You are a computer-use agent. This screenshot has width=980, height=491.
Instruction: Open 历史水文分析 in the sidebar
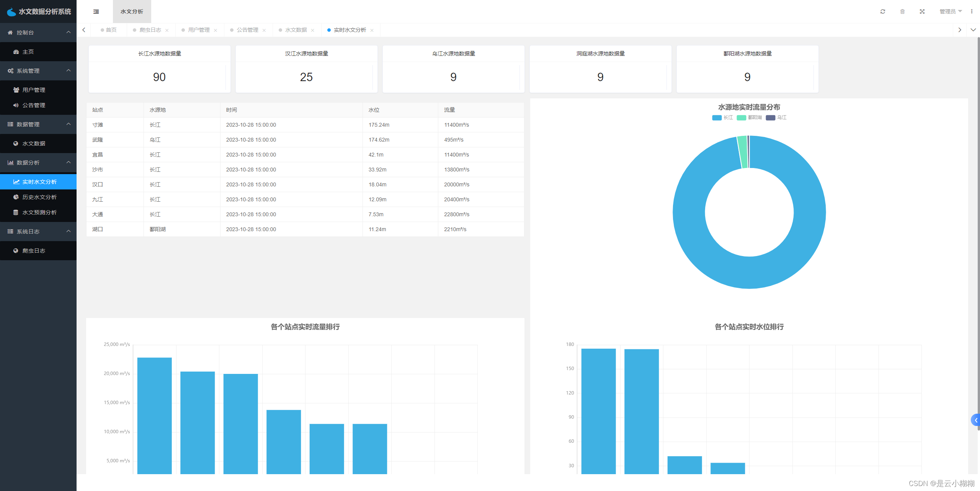(39, 197)
